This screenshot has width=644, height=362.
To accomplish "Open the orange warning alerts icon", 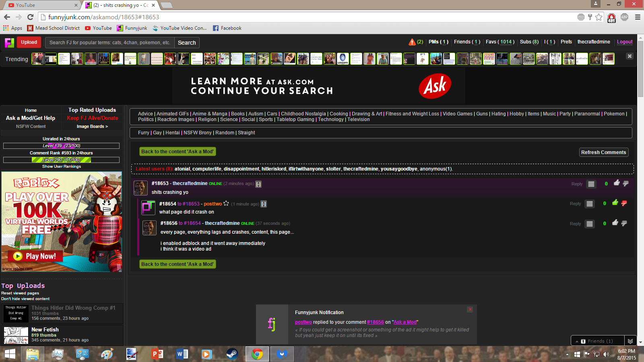I will tap(412, 42).
